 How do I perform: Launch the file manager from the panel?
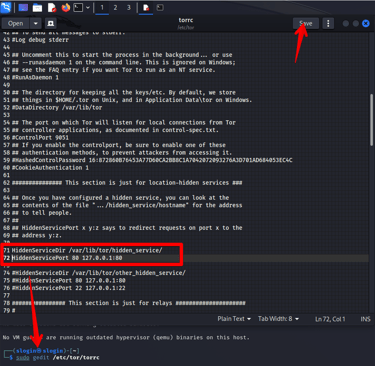[37, 7]
